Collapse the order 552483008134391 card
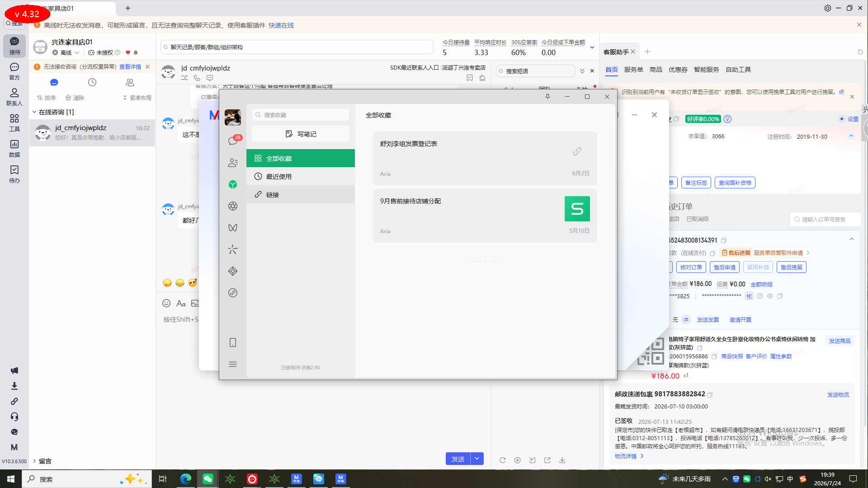 pos(852,239)
